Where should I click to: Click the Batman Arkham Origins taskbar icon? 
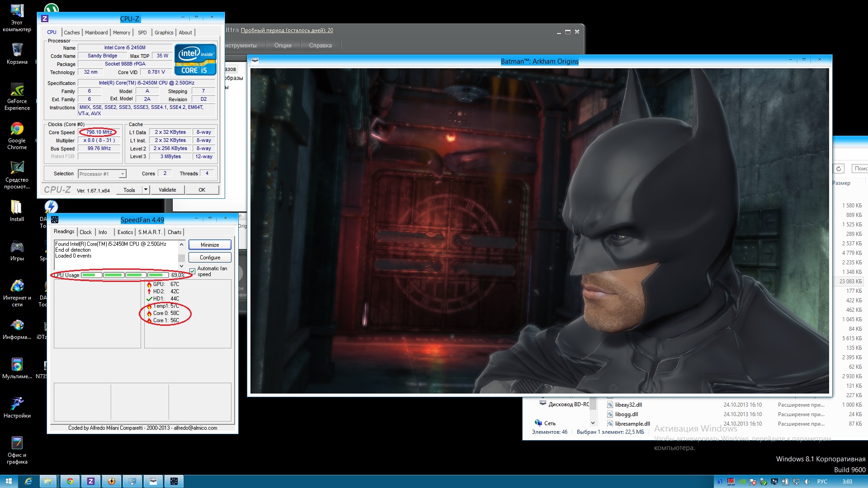[153, 481]
